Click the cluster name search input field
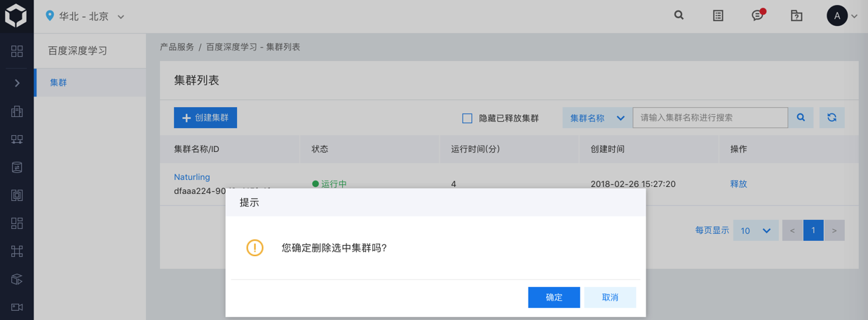 click(x=710, y=118)
